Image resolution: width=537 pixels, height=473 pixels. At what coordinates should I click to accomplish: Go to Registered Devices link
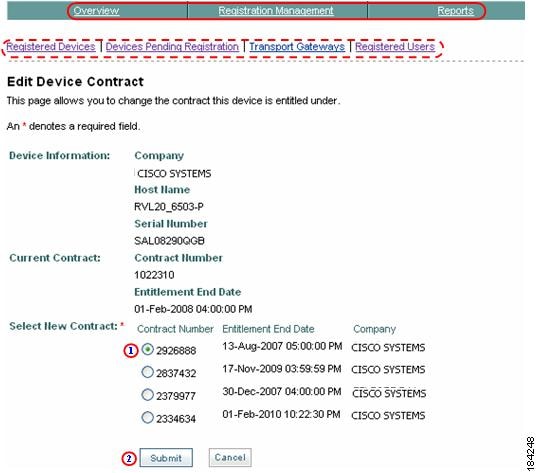[51, 47]
